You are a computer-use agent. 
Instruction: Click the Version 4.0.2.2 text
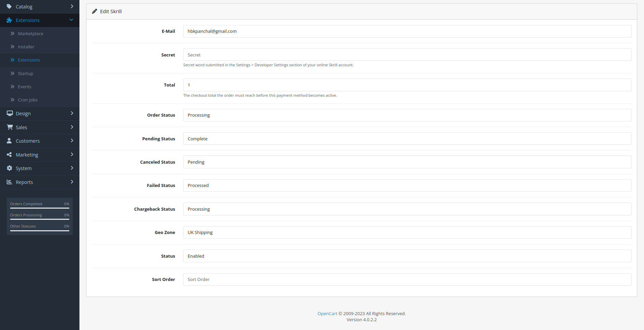[x=361, y=320]
